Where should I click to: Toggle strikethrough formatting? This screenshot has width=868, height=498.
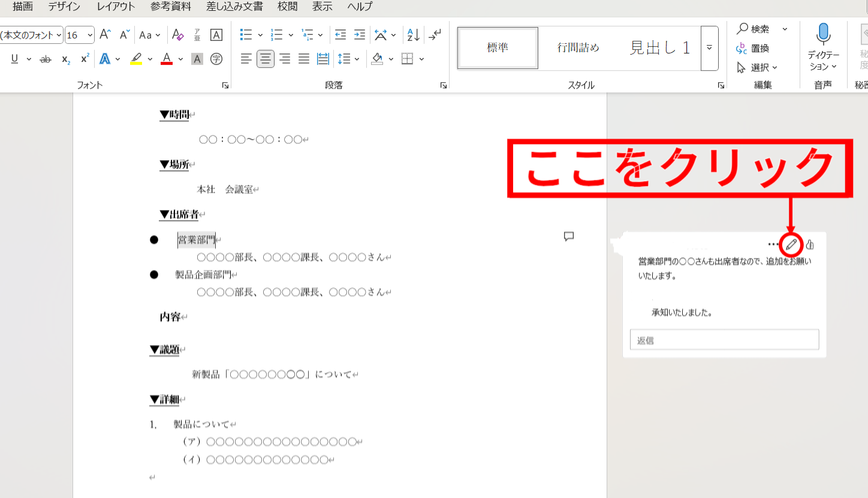pos(46,59)
